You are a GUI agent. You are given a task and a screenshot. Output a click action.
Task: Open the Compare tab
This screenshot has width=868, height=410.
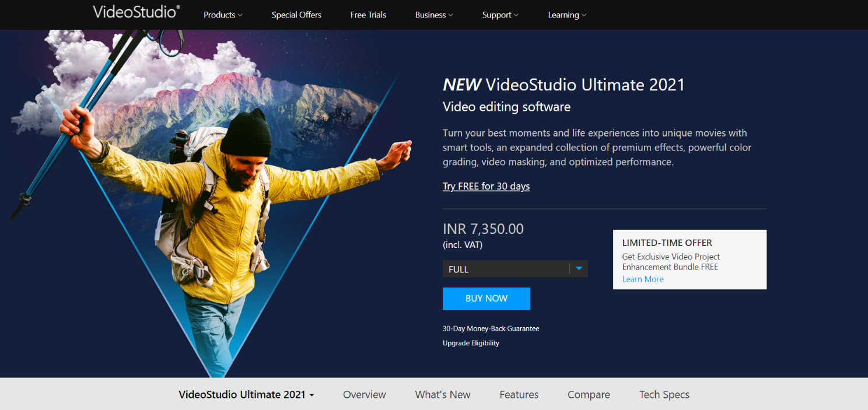589,394
